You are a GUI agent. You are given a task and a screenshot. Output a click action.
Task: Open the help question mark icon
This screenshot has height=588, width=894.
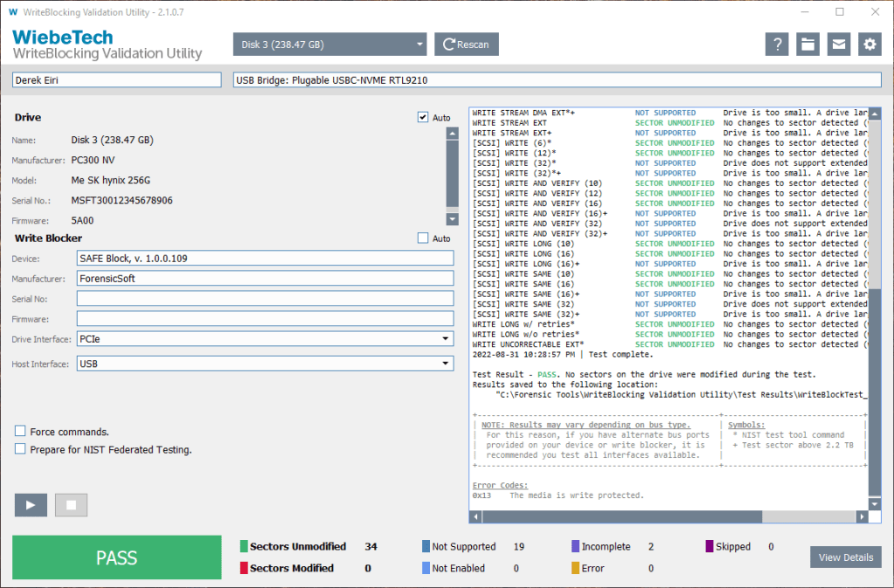[x=778, y=45]
